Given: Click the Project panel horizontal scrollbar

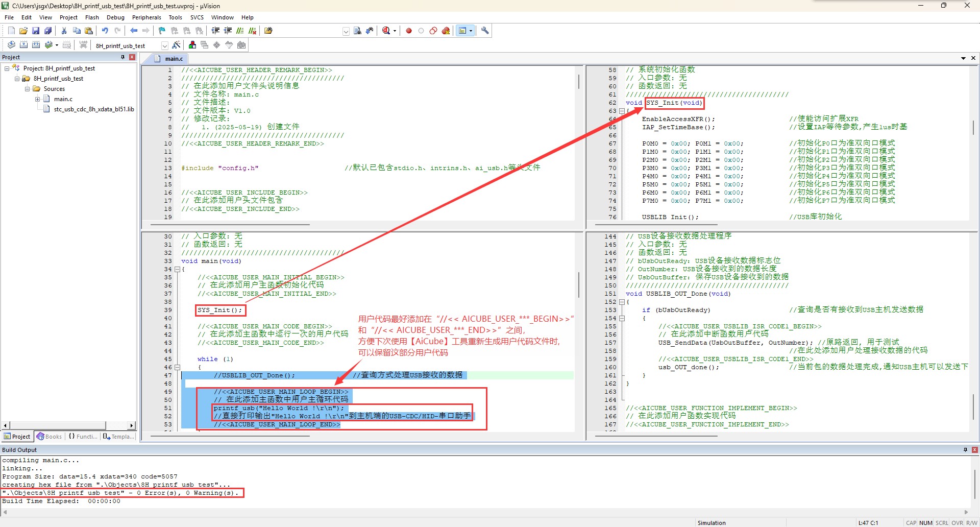Looking at the screenshot, I should [57, 425].
